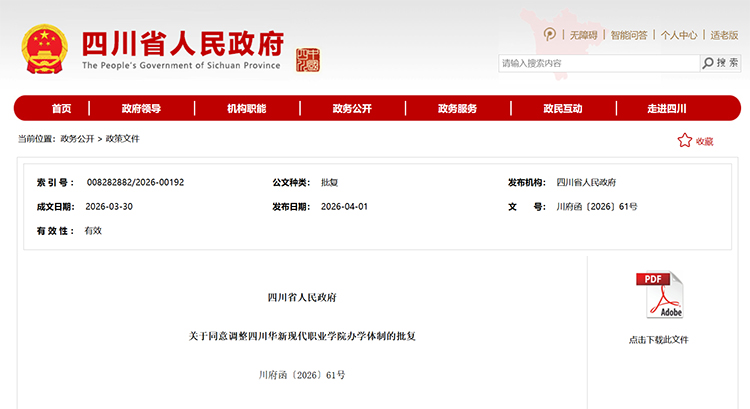Screen dimensions: 750x409
Task: Click 政策文件 in the breadcrumb
Action: (x=123, y=139)
